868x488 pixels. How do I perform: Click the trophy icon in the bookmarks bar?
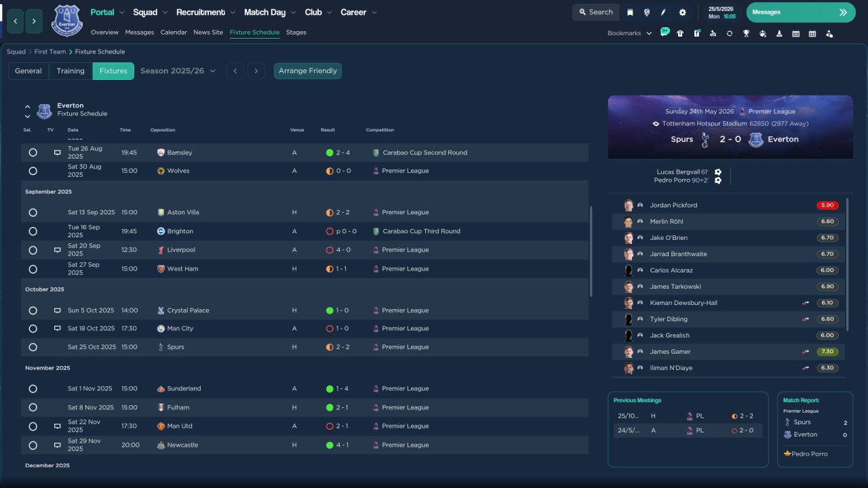pos(746,33)
